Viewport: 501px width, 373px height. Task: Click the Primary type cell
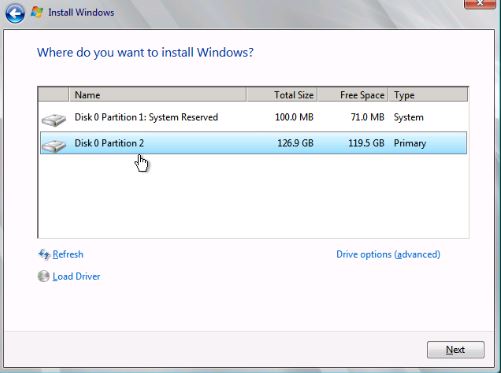coord(410,143)
